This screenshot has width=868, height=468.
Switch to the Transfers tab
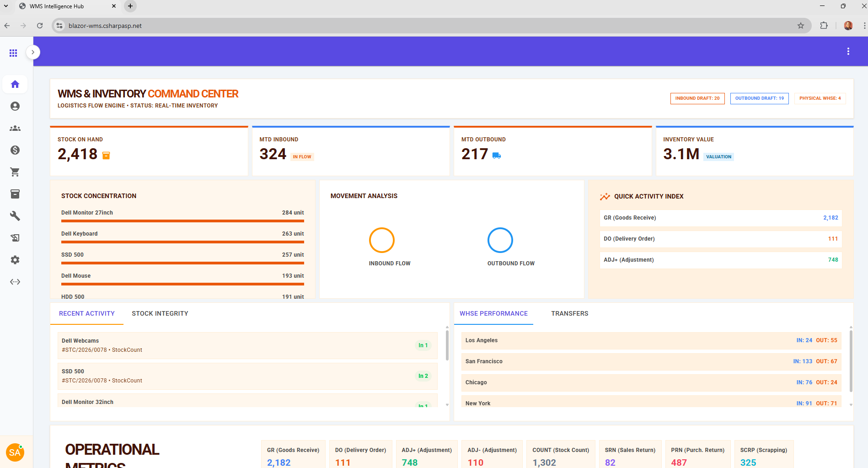(x=569, y=313)
